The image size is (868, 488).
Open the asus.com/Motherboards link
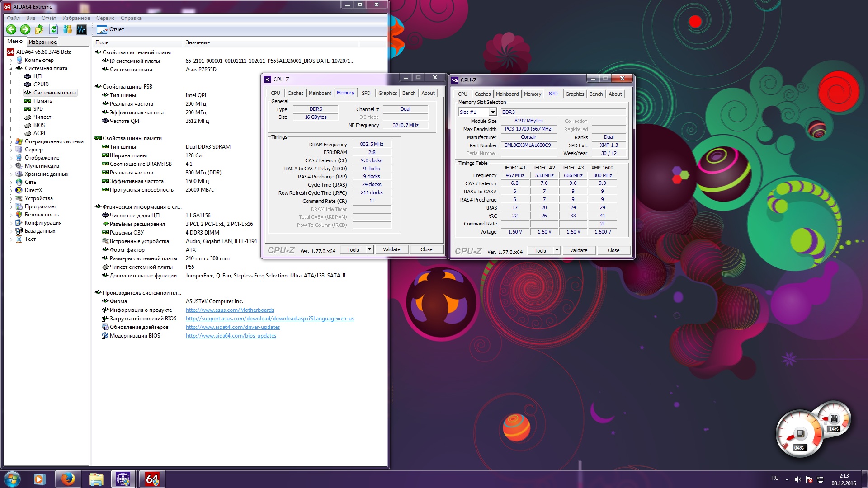pyautogui.click(x=230, y=310)
